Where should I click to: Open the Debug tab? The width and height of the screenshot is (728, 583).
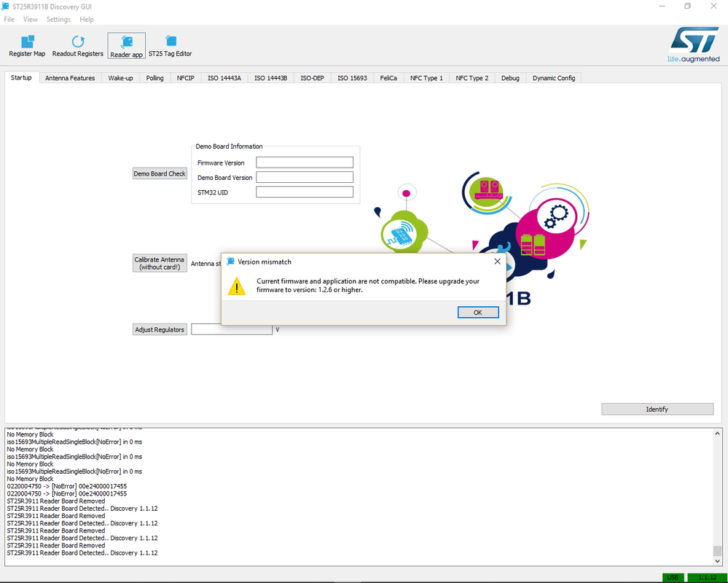point(510,78)
